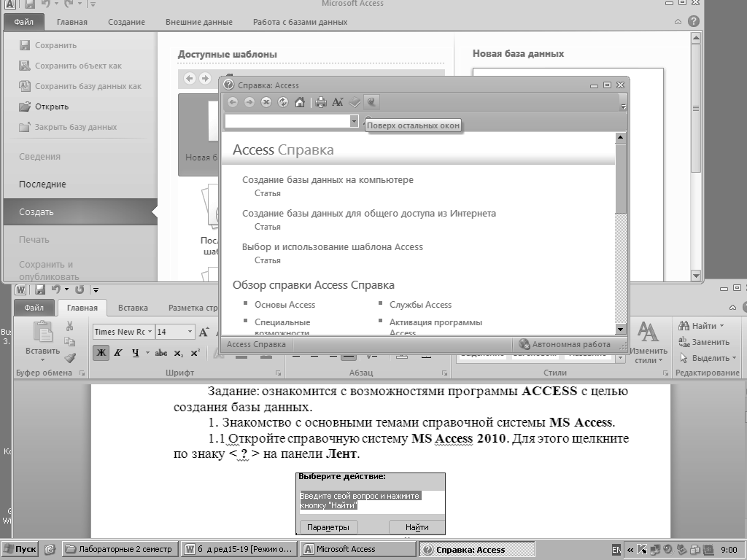The image size is (747, 560).
Task: Click Forward arrow in Help toolbar
Action: (249, 102)
